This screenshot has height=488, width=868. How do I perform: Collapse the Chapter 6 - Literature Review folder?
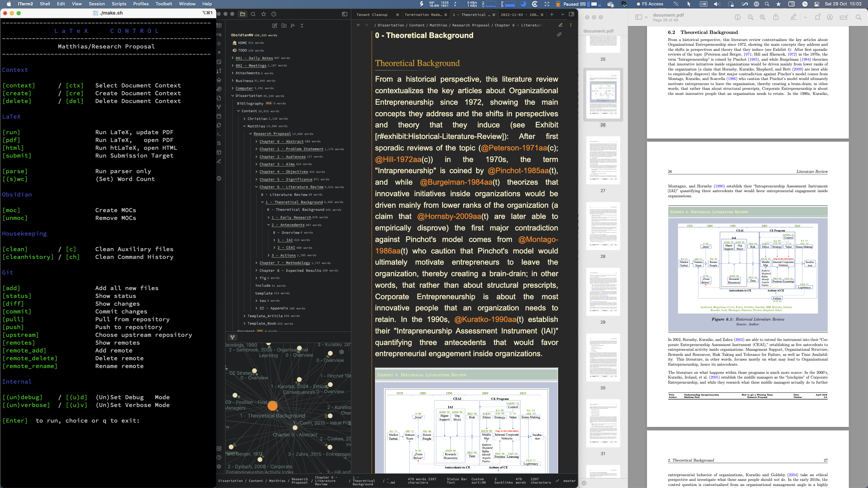pos(257,187)
